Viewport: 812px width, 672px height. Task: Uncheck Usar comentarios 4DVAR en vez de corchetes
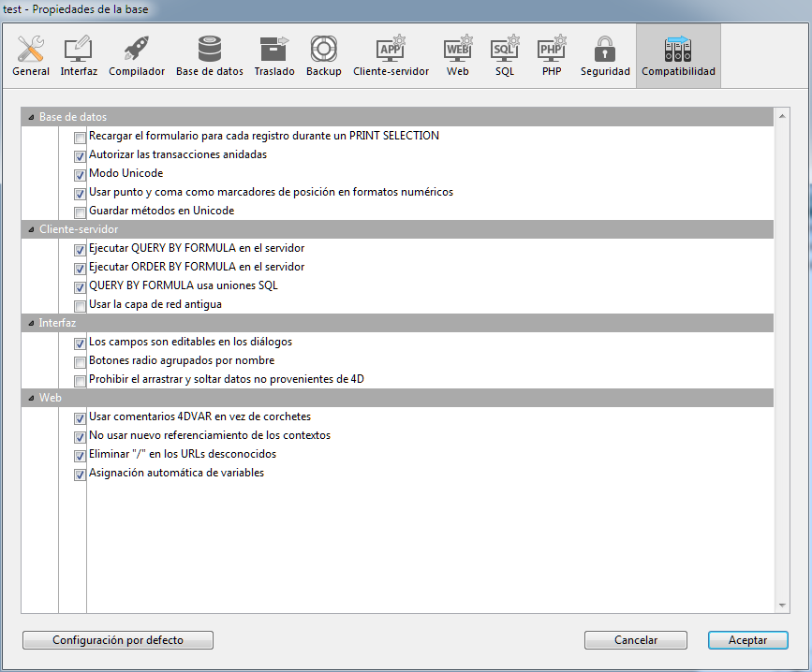click(x=80, y=418)
